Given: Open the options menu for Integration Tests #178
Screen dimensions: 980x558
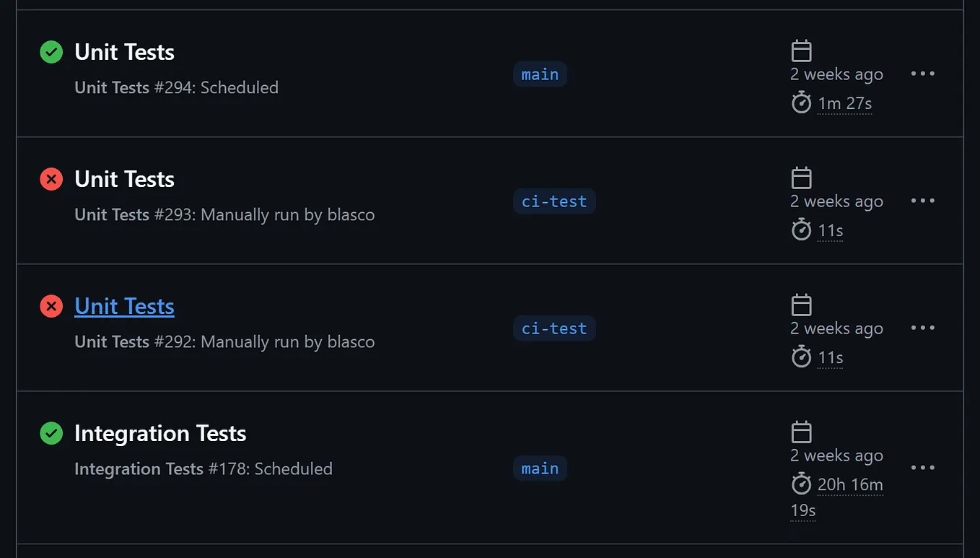Looking at the screenshot, I should coord(923,467).
